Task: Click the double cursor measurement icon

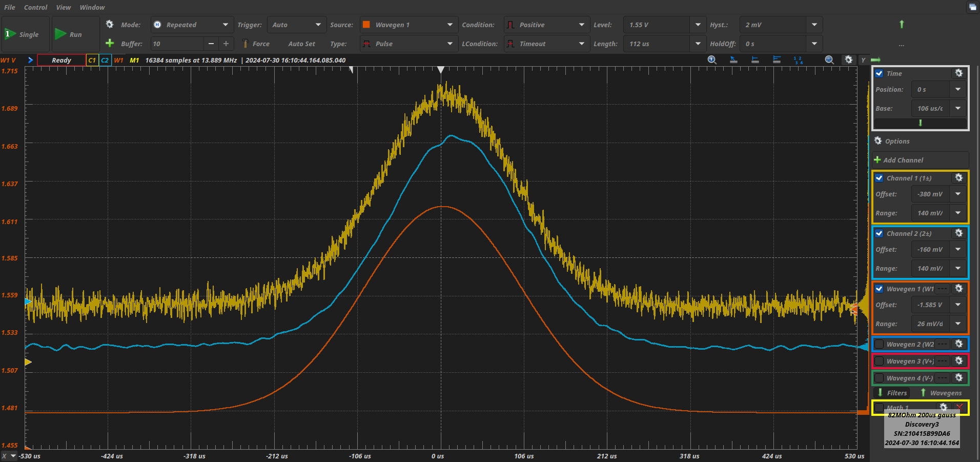Action: point(777,60)
